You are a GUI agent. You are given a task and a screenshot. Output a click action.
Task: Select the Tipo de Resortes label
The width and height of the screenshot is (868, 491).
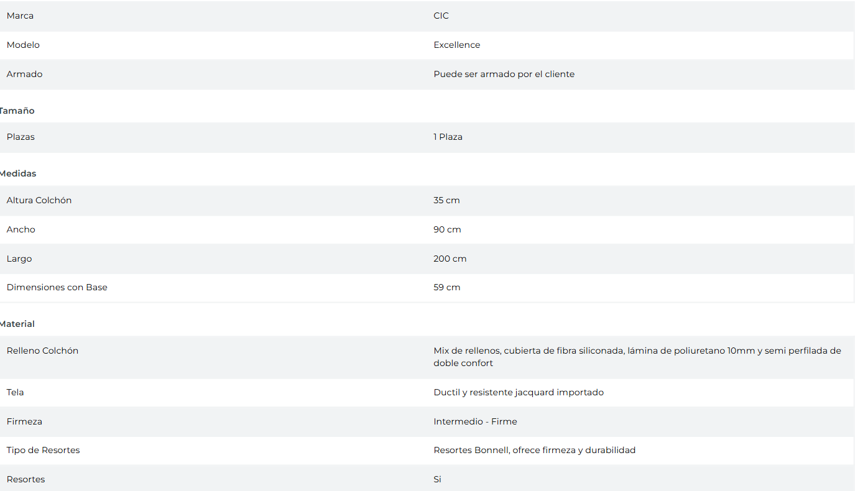click(43, 450)
